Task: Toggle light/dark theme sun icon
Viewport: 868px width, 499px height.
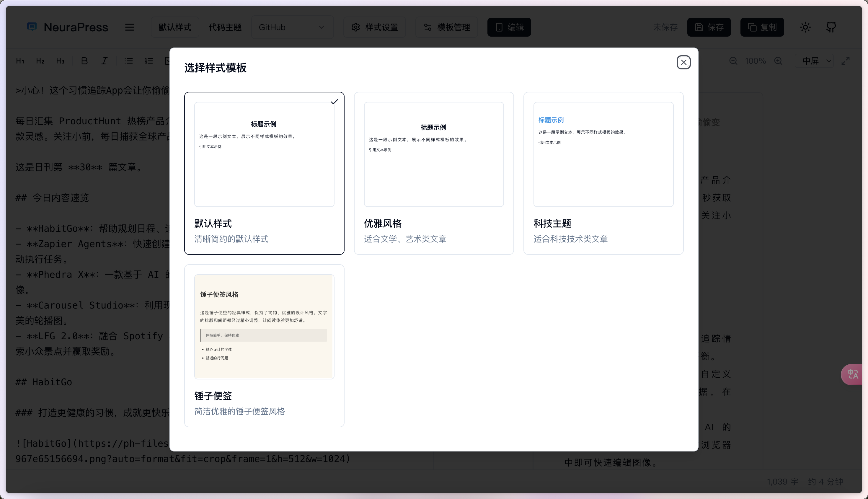Action: [x=805, y=27]
